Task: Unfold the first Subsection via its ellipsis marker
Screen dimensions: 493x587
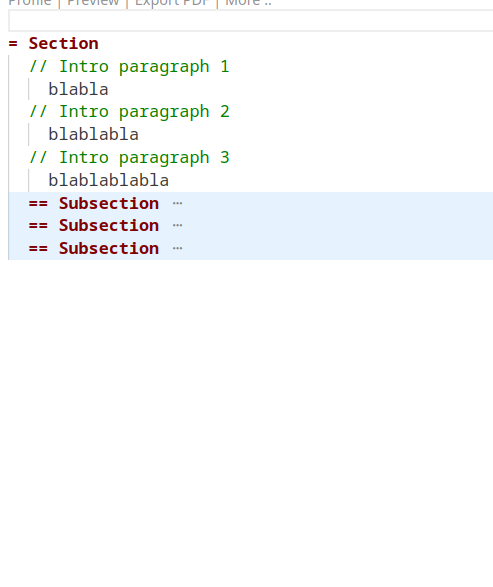Action: coord(177,204)
